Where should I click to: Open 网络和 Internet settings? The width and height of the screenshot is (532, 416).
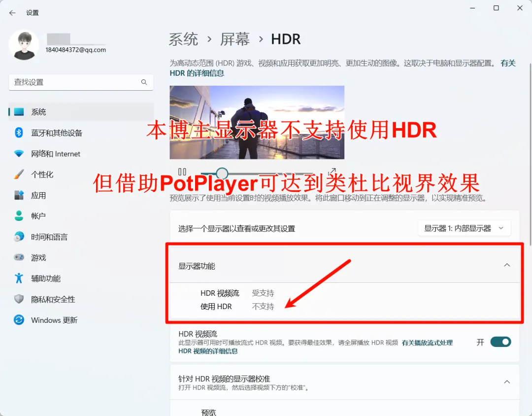(x=55, y=154)
